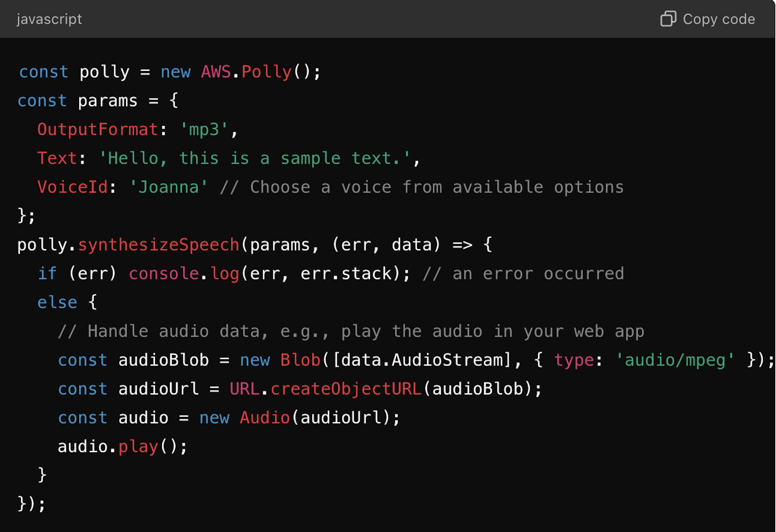776x532 pixels.
Task: Click the createObjectURL method name
Action: [x=346, y=389]
